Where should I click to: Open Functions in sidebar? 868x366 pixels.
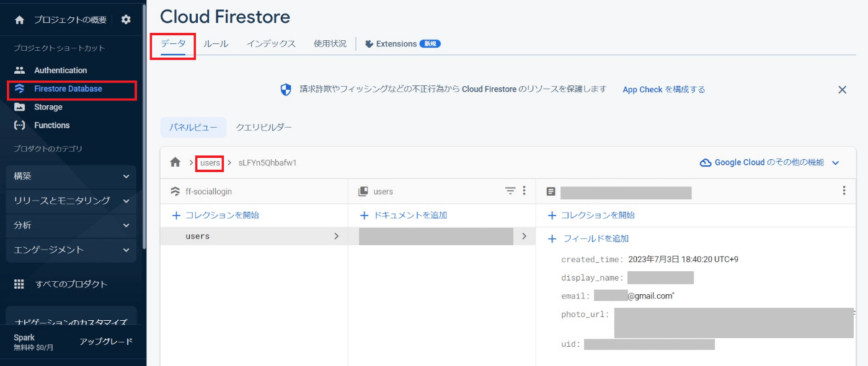(52, 125)
